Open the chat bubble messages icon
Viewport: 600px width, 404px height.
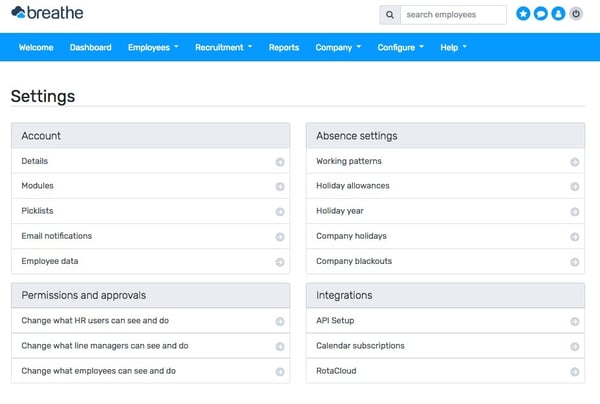click(x=540, y=14)
